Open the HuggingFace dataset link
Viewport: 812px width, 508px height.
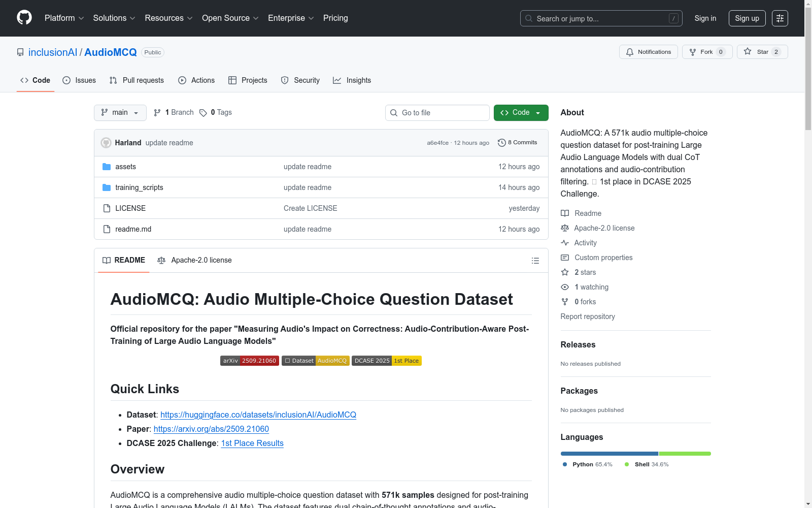pyautogui.click(x=258, y=415)
